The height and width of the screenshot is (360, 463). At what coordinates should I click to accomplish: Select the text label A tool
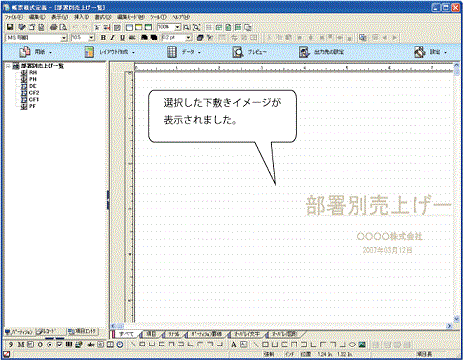pos(234,345)
